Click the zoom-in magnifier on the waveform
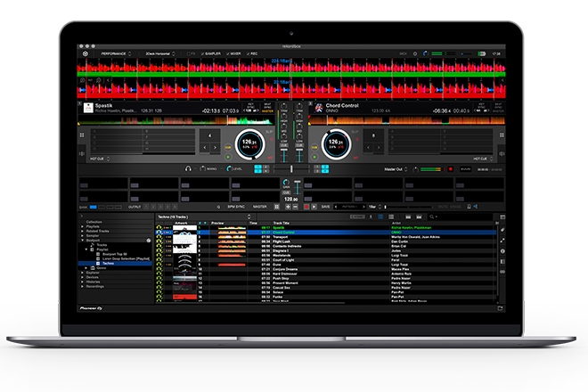 point(99,80)
